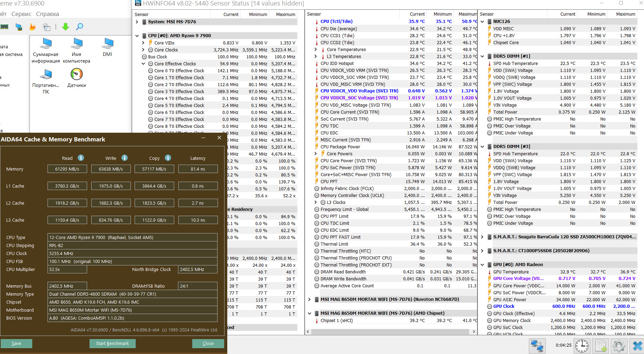Open the Сервис menu
Viewport: 644px width, 354px height.
tap(21, 14)
